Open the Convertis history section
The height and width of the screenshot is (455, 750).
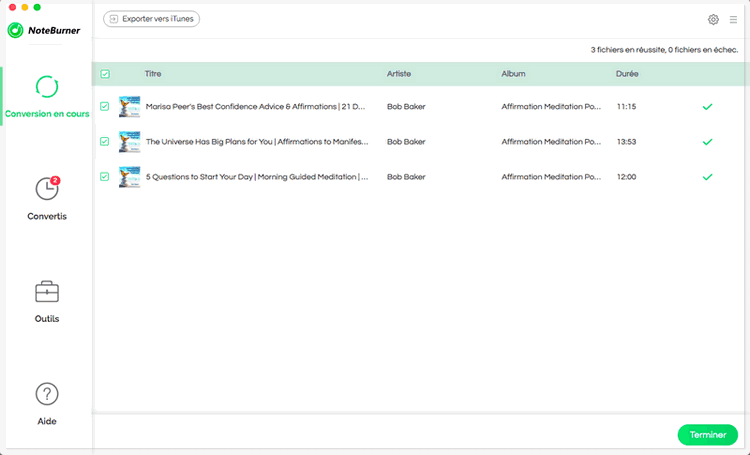[47, 199]
